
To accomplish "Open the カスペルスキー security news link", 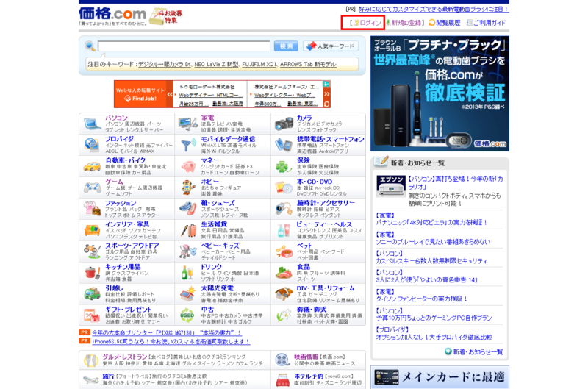I will [x=431, y=261].
